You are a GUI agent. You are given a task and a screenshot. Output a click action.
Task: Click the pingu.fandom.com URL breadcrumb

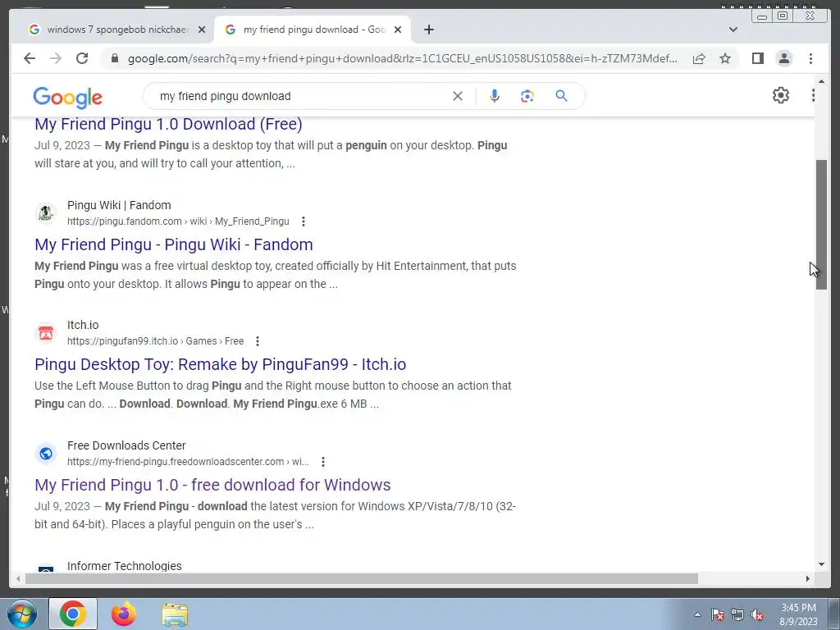click(x=178, y=221)
